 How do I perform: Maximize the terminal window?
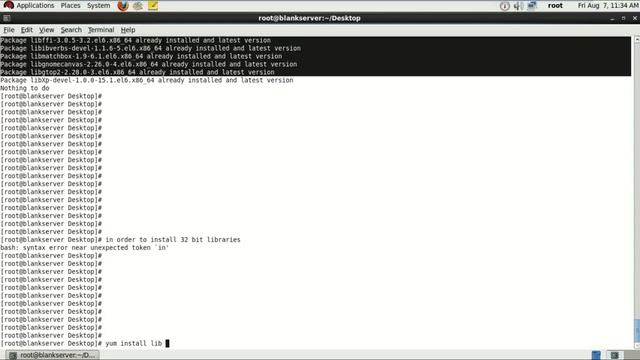(623, 18)
